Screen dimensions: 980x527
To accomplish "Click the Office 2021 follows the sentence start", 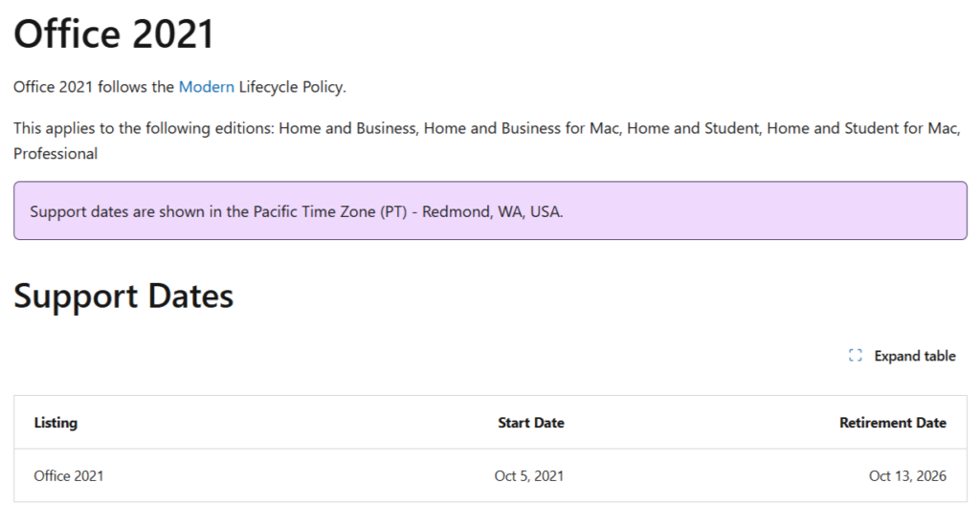I will click(93, 87).
